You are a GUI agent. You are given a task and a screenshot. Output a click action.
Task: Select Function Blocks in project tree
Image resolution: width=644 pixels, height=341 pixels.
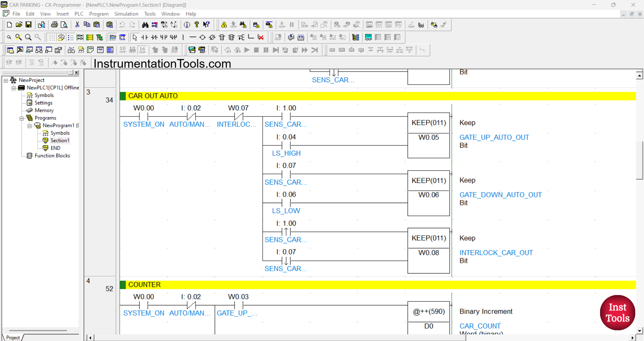click(x=52, y=156)
